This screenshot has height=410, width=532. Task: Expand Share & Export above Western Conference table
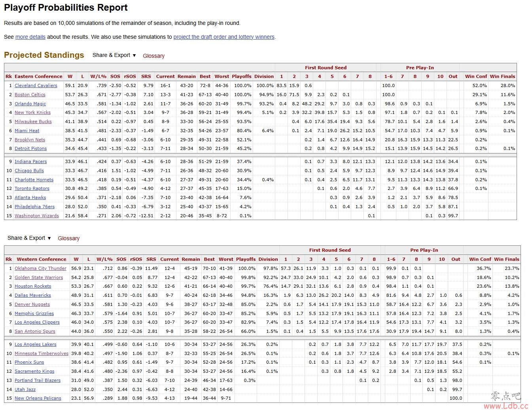(x=29, y=238)
